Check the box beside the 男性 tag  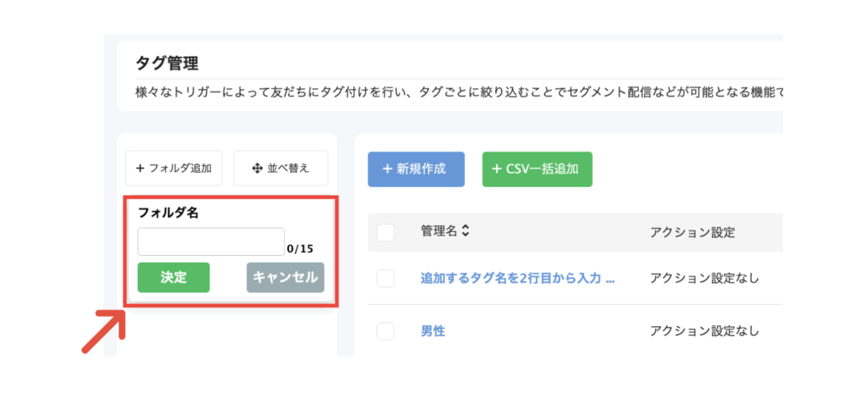(386, 330)
